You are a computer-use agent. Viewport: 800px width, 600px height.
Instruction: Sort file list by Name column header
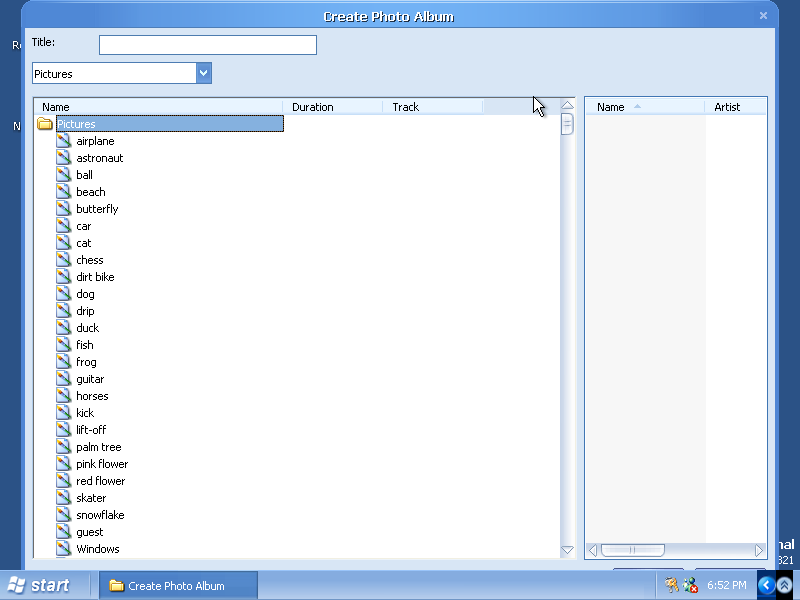pyautogui.click(x=158, y=107)
